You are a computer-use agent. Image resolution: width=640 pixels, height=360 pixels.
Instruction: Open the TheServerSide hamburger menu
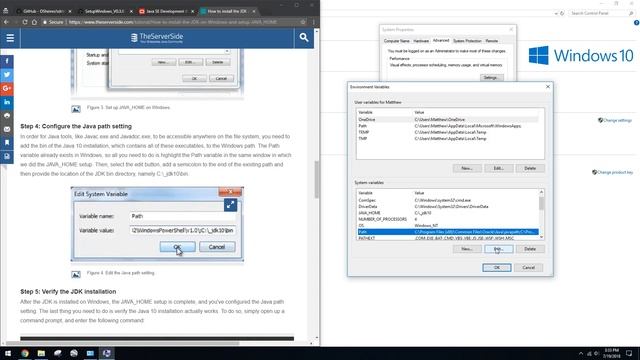(x=10, y=38)
